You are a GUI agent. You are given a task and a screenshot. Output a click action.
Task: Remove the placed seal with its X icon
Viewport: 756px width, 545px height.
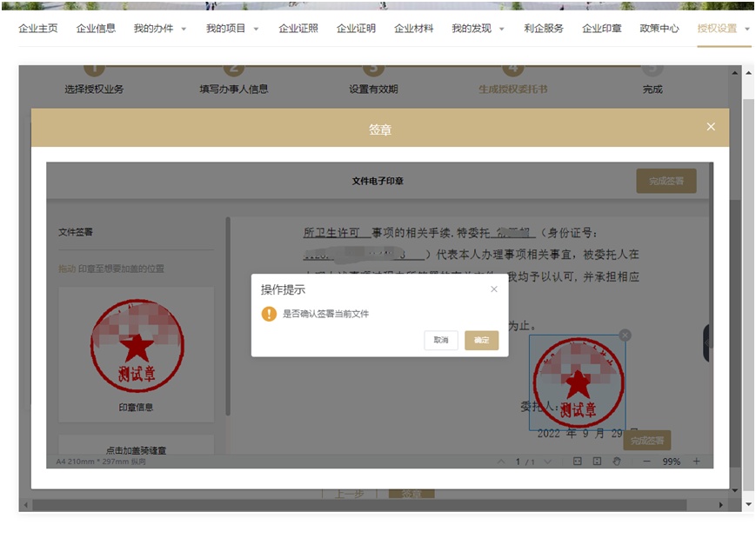[x=625, y=336]
